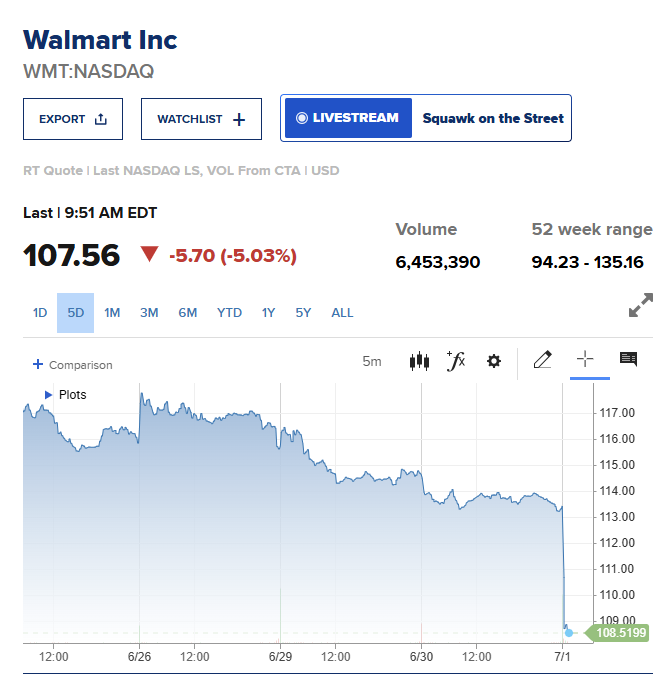Open the fx studies indicator icon
The height and width of the screenshot is (674, 654).
coord(456,361)
